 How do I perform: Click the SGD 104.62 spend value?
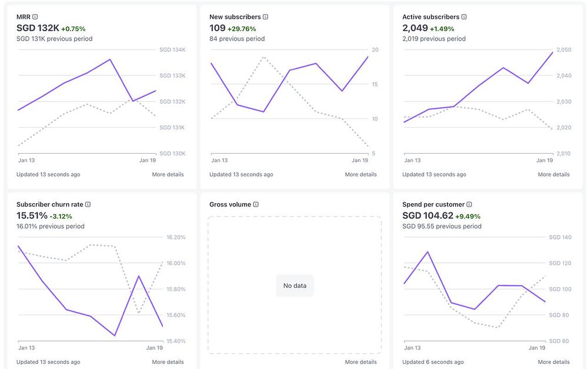click(x=428, y=216)
